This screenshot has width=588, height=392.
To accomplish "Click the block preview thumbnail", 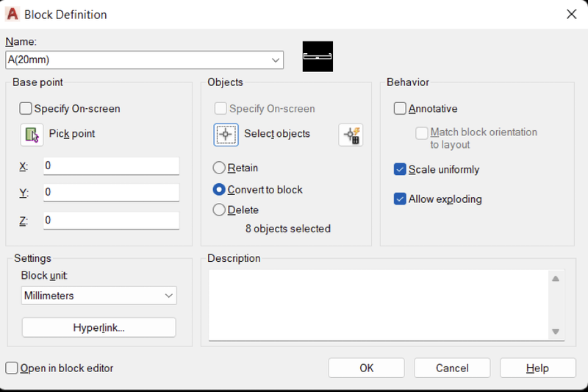I will click(318, 57).
